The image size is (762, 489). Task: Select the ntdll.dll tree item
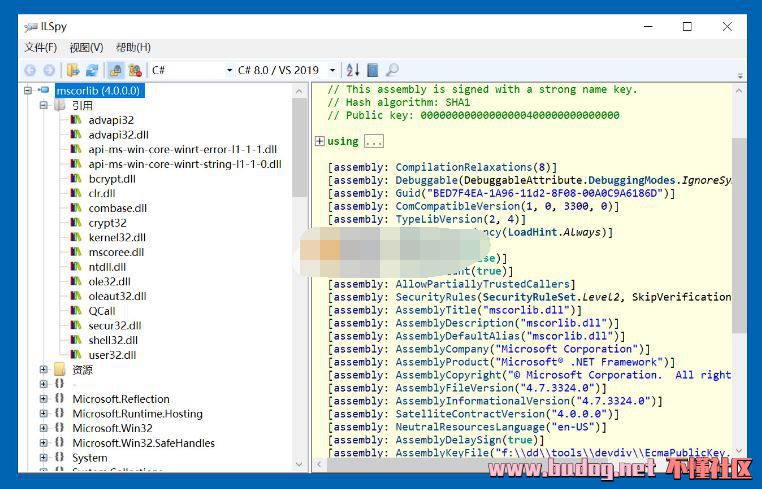point(107,267)
